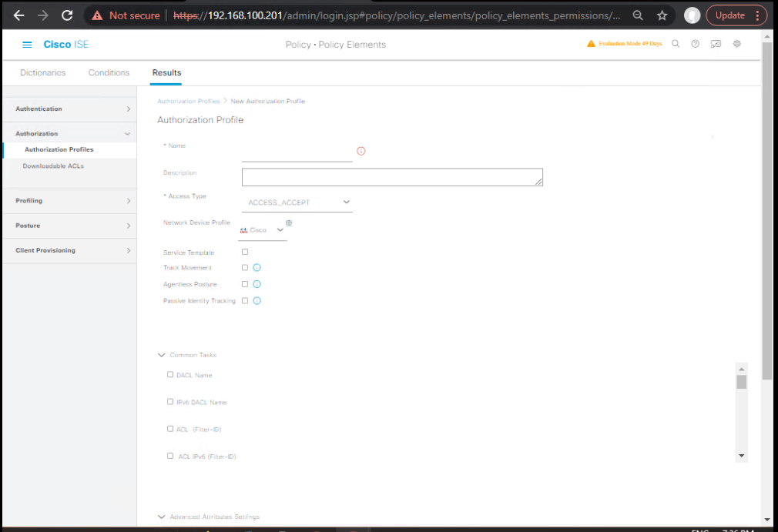Screen dimensions: 778x532
Task: Check the DACL Name task
Action: [170, 374]
